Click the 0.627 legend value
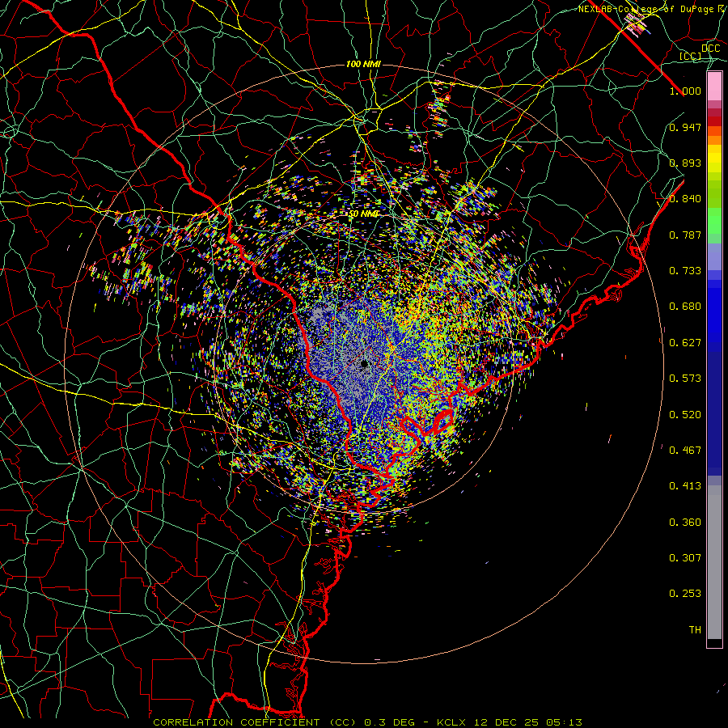 [x=685, y=343]
